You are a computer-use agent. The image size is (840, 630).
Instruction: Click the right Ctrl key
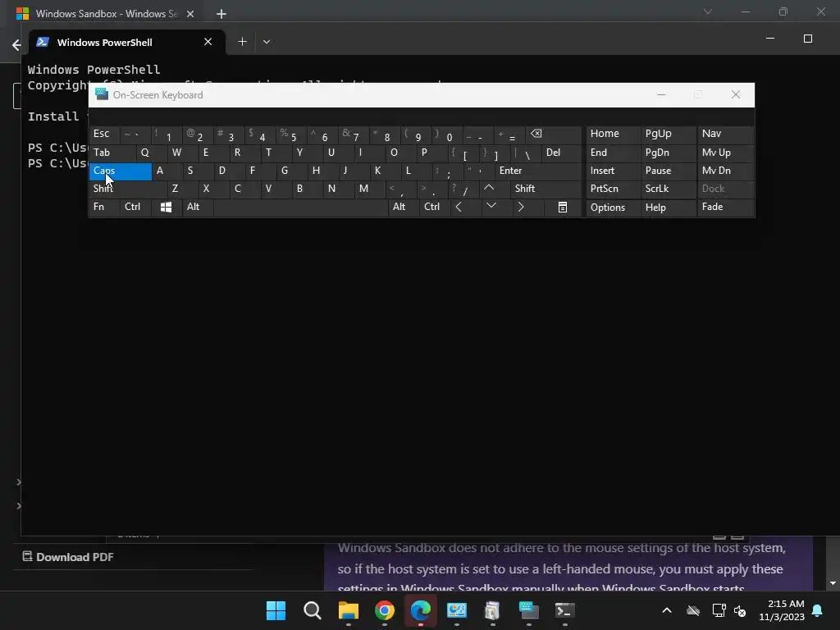[435, 207]
